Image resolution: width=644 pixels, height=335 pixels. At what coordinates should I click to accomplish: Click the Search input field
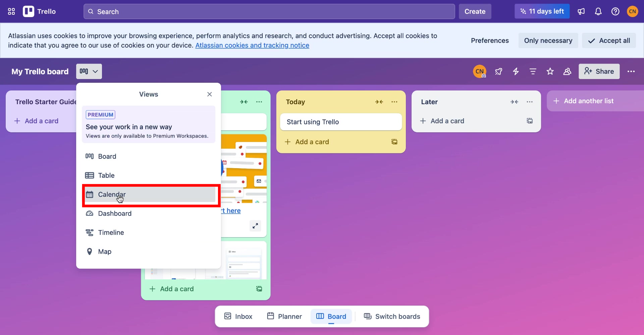(268, 11)
